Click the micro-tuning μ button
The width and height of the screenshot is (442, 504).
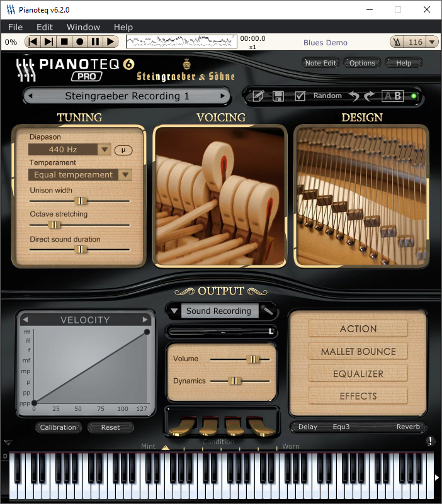click(123, 150)
